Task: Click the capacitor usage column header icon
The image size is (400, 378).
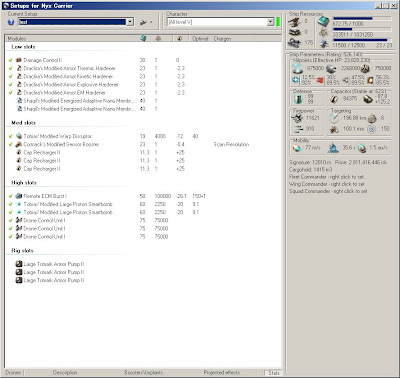Action: [180, 38]
